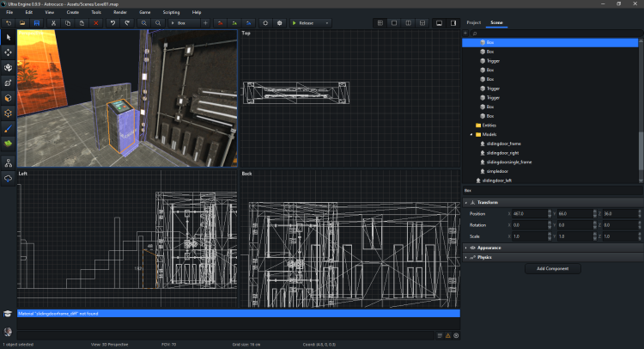Collapse the Models folder in scene tree
Screen dimensions: 644x349
point(471,134)
